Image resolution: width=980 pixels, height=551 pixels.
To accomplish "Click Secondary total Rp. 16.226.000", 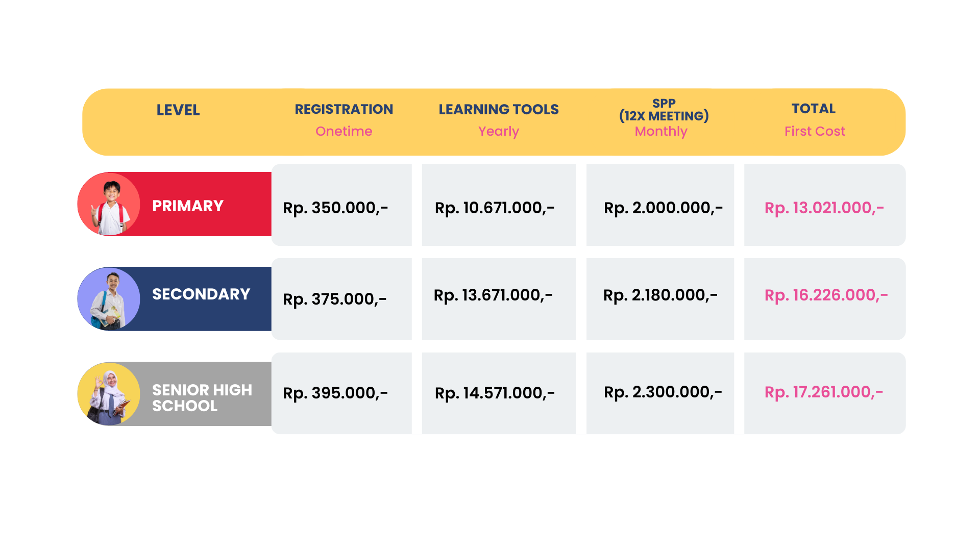I will (826, 295).
